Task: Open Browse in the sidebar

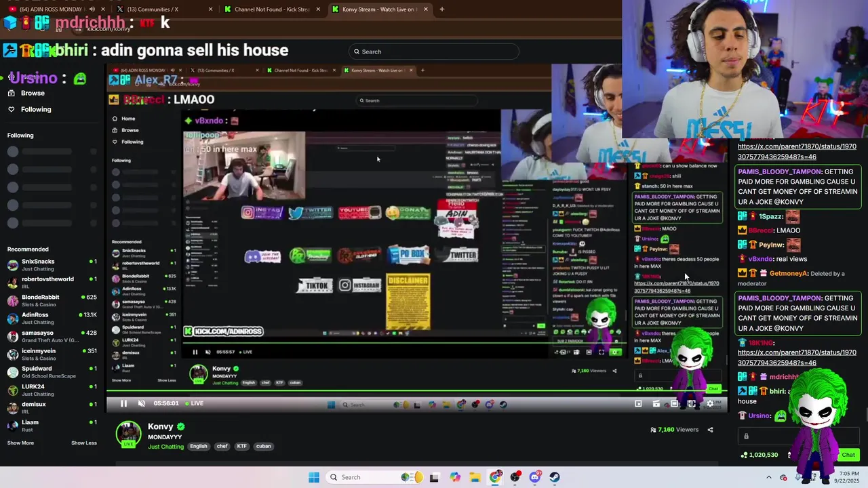Action: (33, 93)
